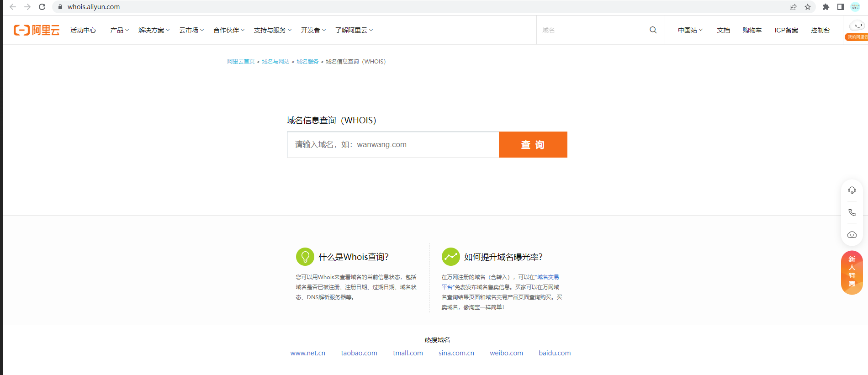This screenshot has width=868, height=375.
Task: Open the 中国站 region dropdown
Action: (x=690, y=30)
